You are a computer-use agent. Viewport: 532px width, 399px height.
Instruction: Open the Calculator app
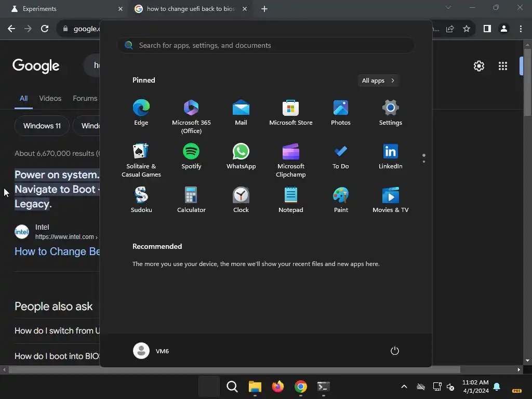coord(191,200)
